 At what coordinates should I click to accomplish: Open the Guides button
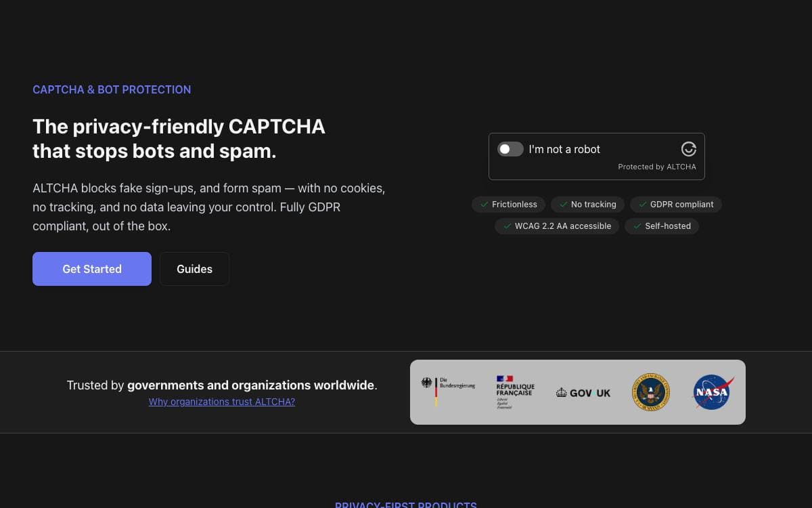tap(194, 269)
